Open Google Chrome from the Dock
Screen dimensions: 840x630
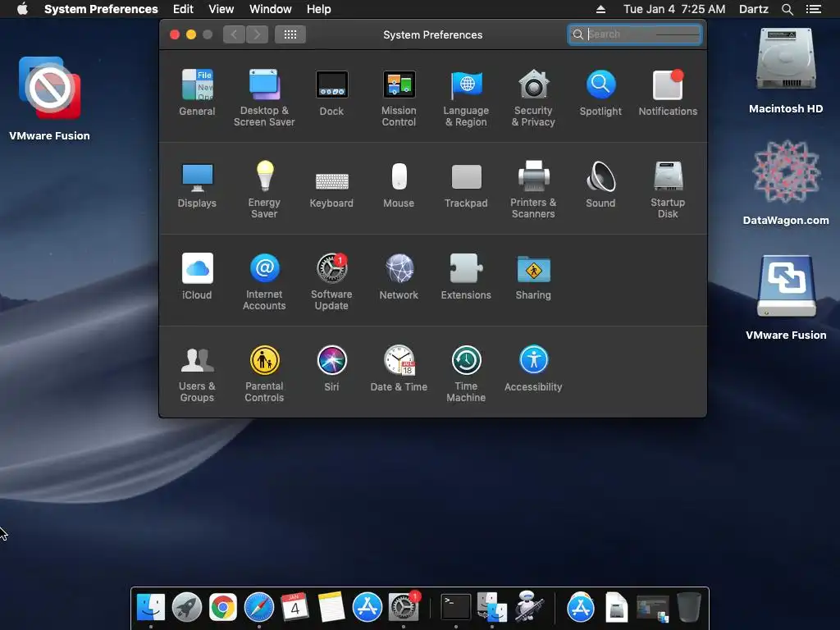pyautogui.click(x=223, y=608)
